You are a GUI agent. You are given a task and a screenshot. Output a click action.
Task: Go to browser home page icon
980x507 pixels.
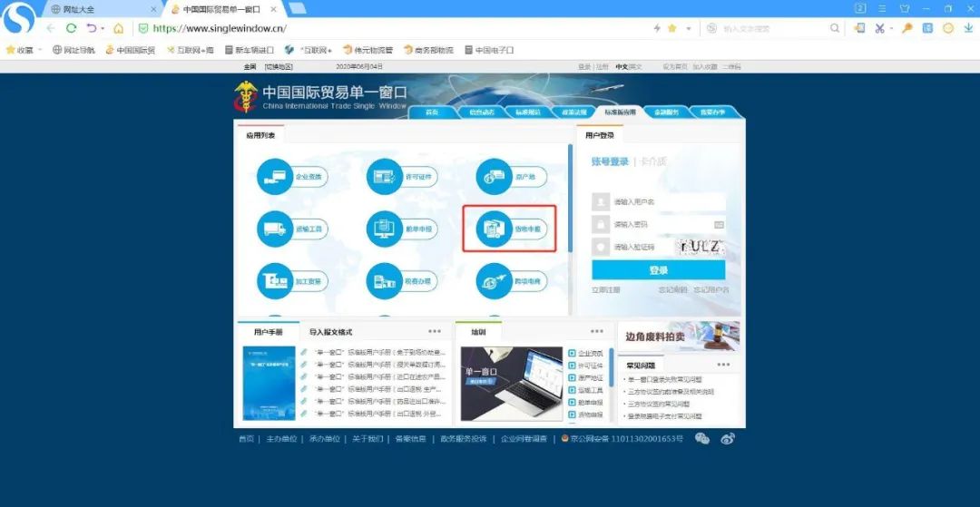click(119, 28)
